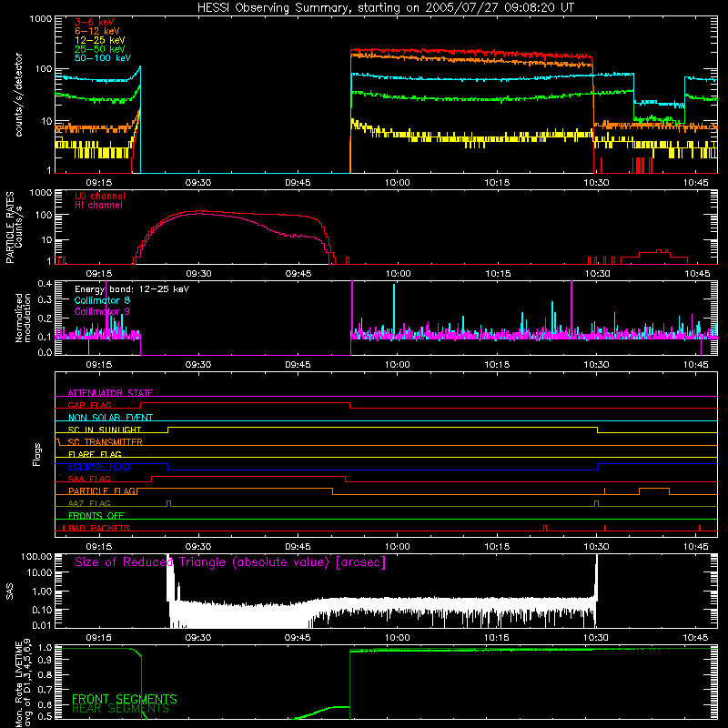Select the yellow 12-25 keV count-rate legend label
The height and width of the screenshot is (728, 728).
click(x=100, y=40)
